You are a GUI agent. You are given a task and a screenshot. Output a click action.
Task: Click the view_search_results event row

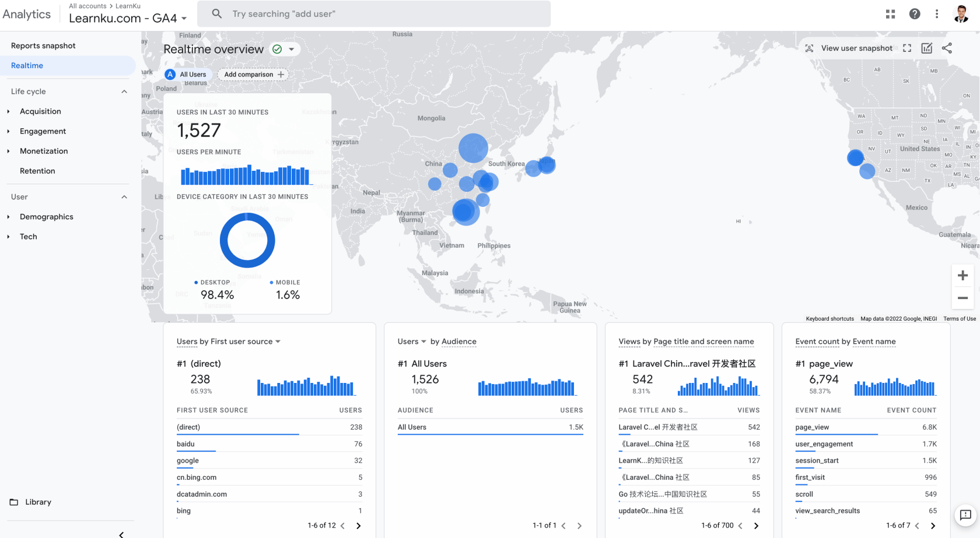click(x=866, y=511)
